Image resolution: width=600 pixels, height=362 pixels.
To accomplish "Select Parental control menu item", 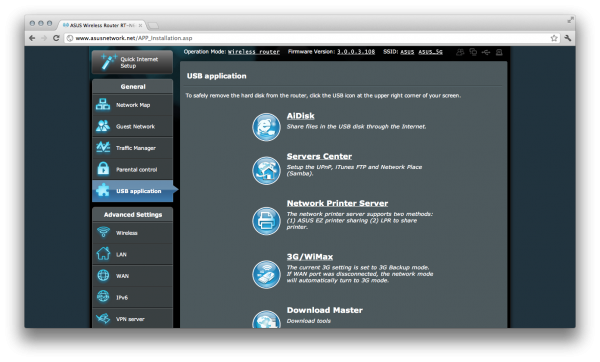I will [132, 169].
